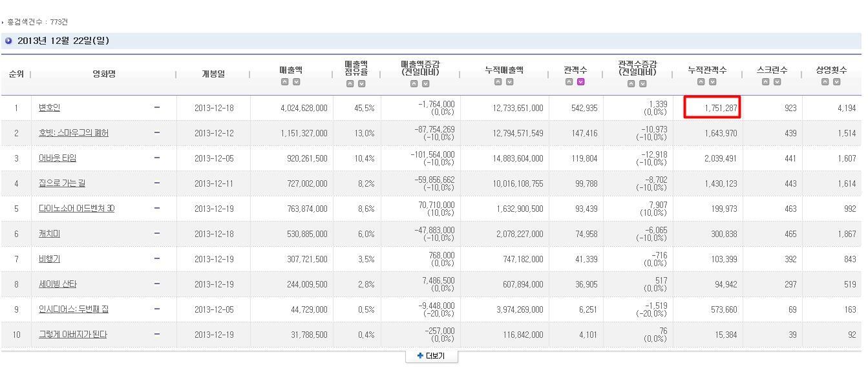Sort 매출액 점유율 ascending arrow
The image size is (868, 374).
pyautogui.click(x=350, y=84)
